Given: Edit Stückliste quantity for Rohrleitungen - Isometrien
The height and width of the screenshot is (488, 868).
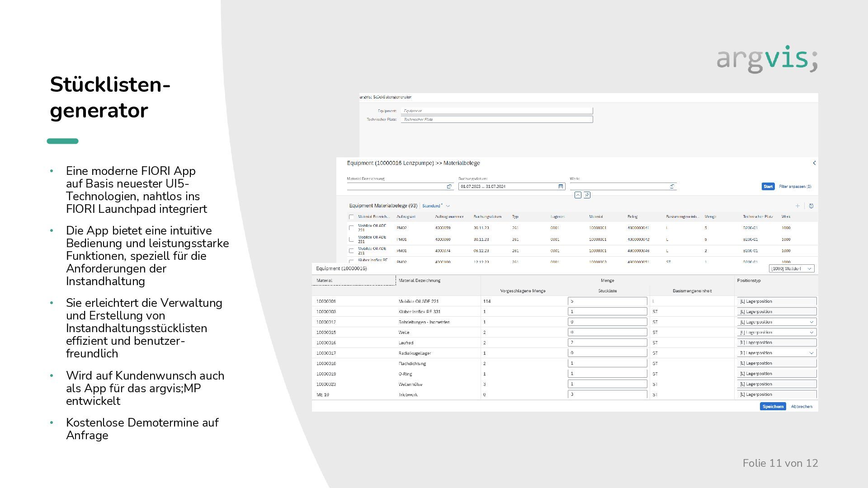Looking at the screenshot, I should (607, 322).
